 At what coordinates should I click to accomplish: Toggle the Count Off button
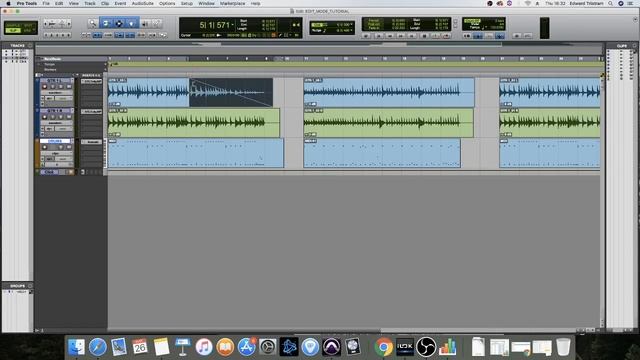pos(490,36)
